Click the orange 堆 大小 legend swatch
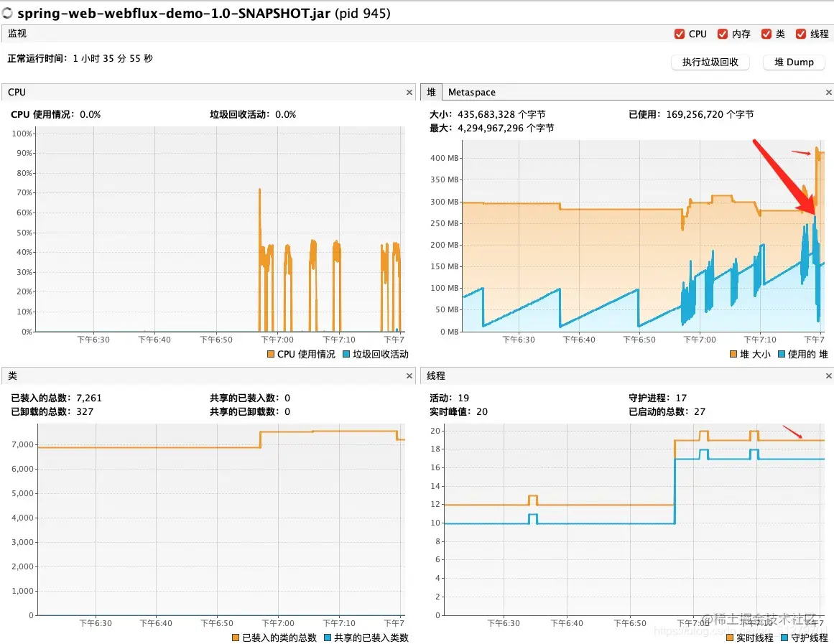 [733, 354]
